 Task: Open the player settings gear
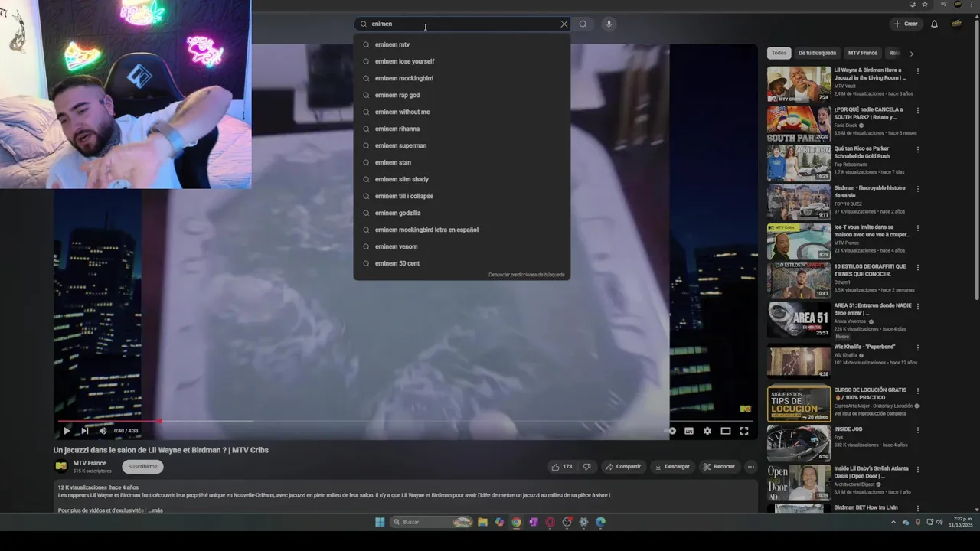click(707, 431)
